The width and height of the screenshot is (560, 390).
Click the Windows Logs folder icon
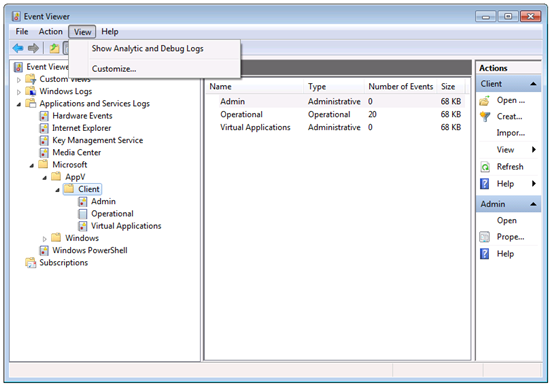(31, 91)
